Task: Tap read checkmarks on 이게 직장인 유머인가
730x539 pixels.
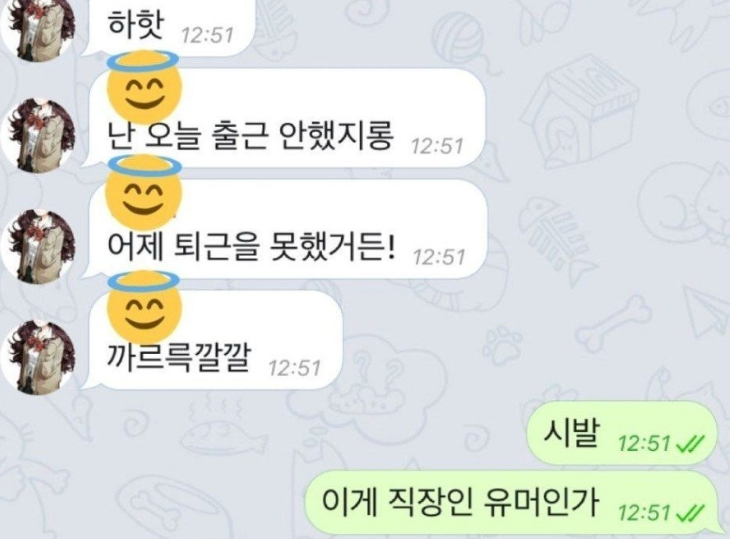Action: tap(690, 513)
